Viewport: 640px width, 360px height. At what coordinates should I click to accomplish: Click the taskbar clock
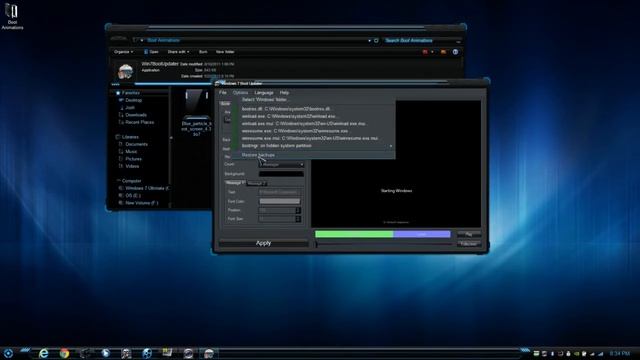[x=620, y=353]
